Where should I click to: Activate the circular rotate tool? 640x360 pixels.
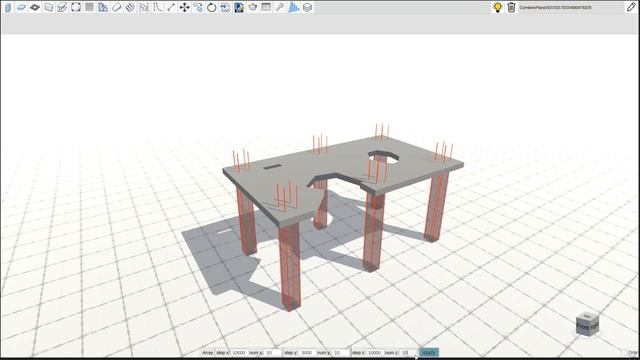212,7
